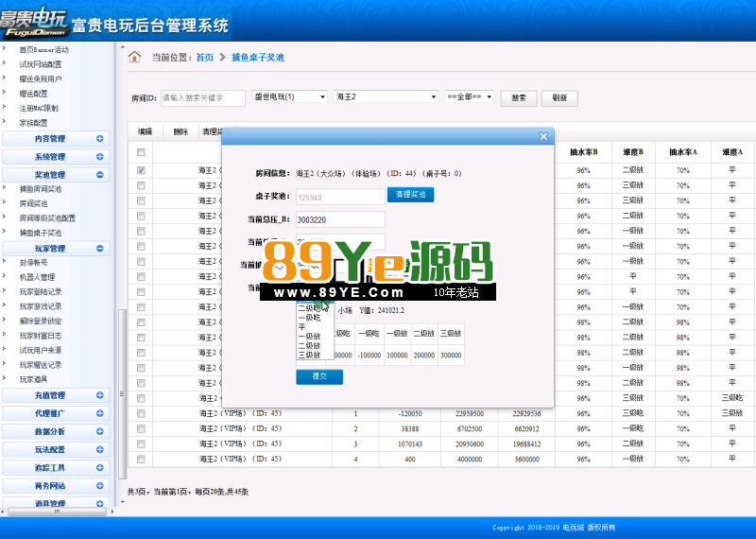Expand 追踪工具 using its plus icon

tap(100, 467)
